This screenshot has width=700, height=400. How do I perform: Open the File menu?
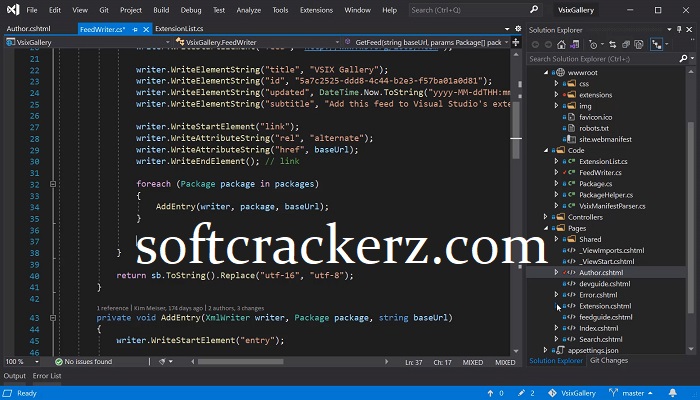click(32, 10)
